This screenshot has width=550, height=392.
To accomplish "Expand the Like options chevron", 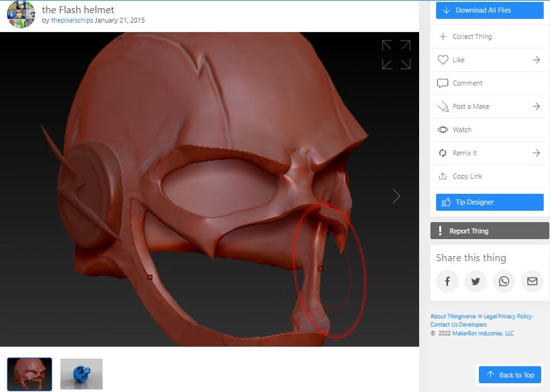I will pyautogui.click(x=536, y=60).
